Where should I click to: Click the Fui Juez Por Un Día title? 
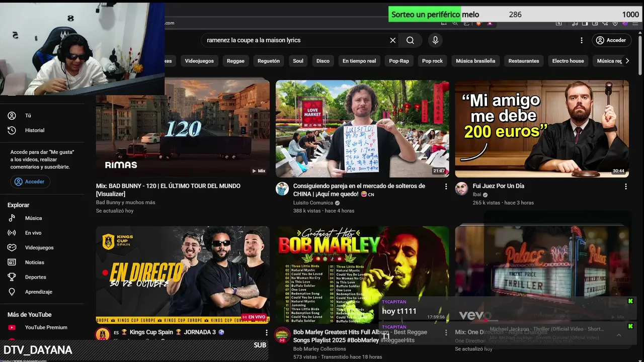pyautogui.click(x=499, y=186)
